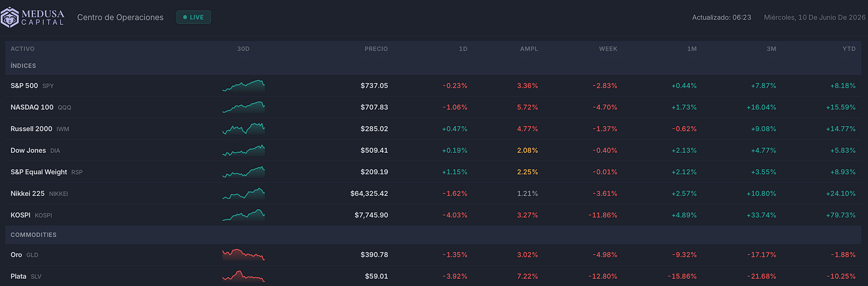Click the RSP price $209.19

click(374, 172)
